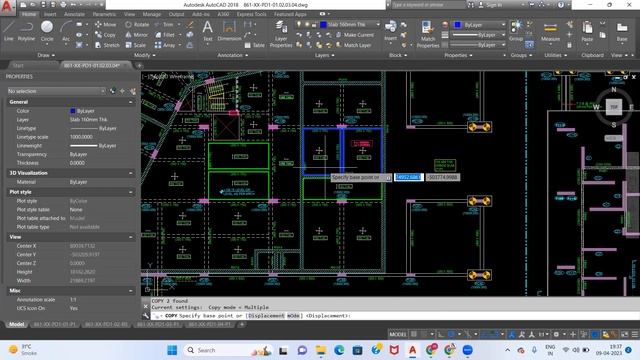This screenshot has height=360, width=640.
Task: Open Windows Start menu
Action: pyautogui.click(x=172, y=350)
